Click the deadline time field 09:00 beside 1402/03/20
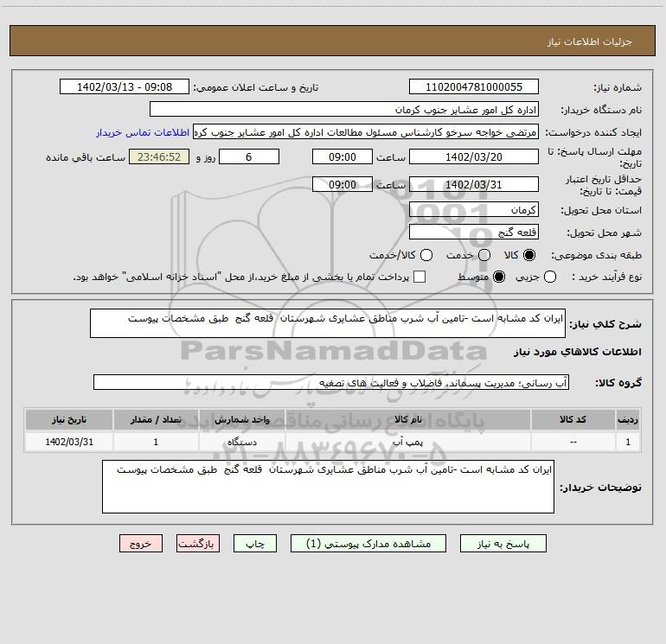This screenshot has width=666, height=644. [343, 156]
